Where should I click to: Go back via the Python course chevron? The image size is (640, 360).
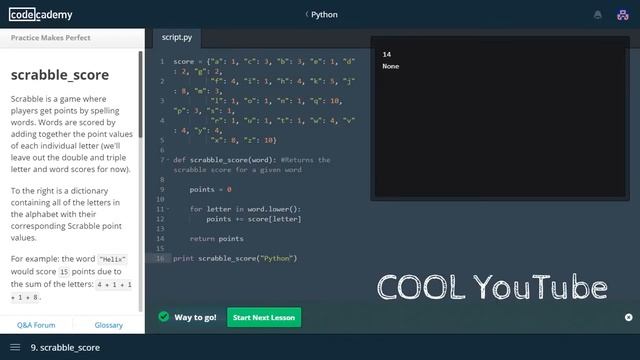point(307,14)
